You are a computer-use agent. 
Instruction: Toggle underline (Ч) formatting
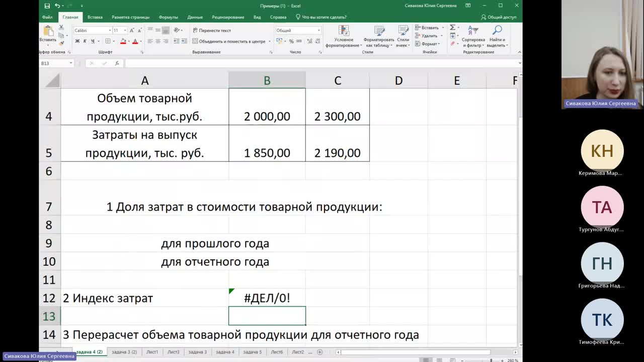pos(93,41)
